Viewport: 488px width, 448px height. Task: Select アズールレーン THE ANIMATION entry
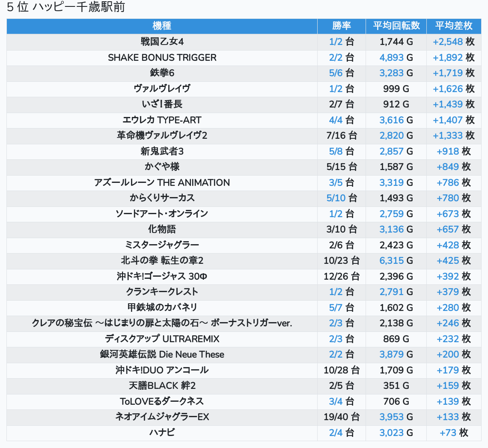(162, 182)
